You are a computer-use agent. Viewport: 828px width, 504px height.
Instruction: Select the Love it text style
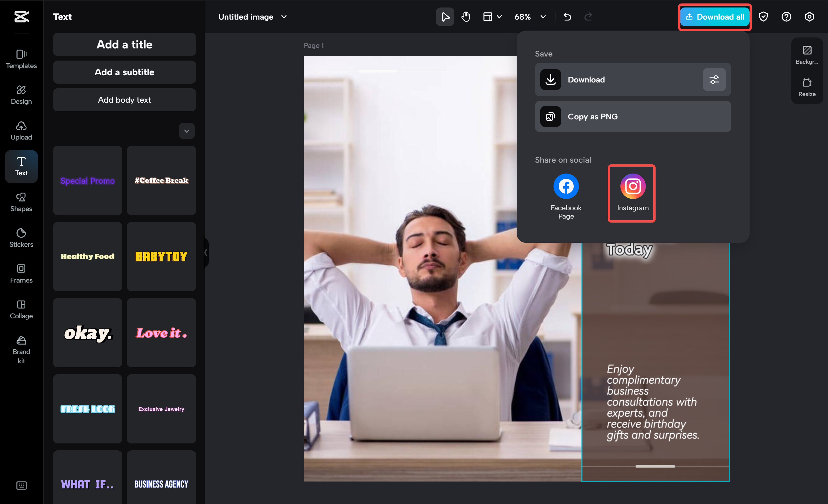161,333
